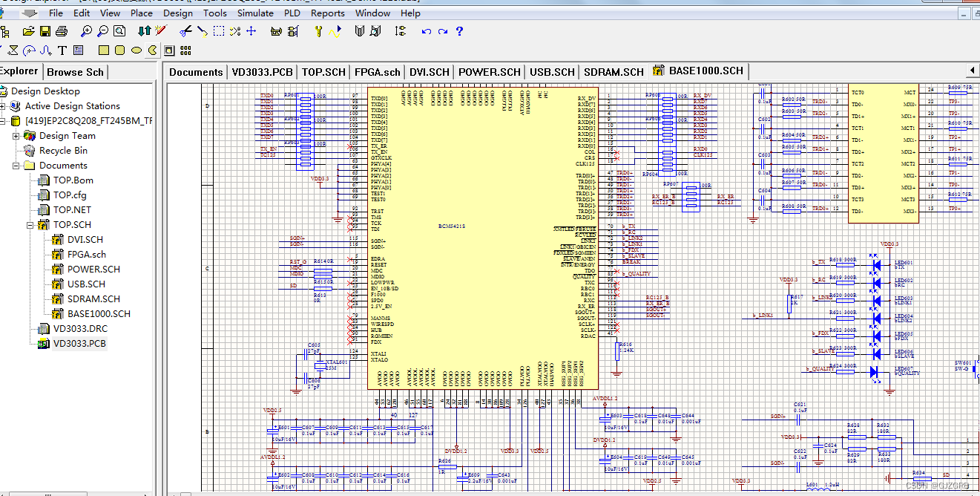Save the schematic using the disk icon
The height and width of the screenshot is (496, 980).
click(45, 31)
